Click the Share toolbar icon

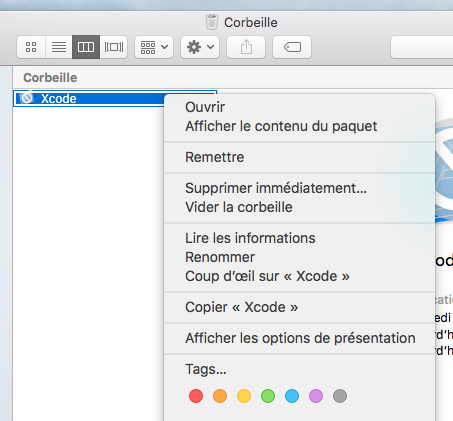click(x=246, y=47)
